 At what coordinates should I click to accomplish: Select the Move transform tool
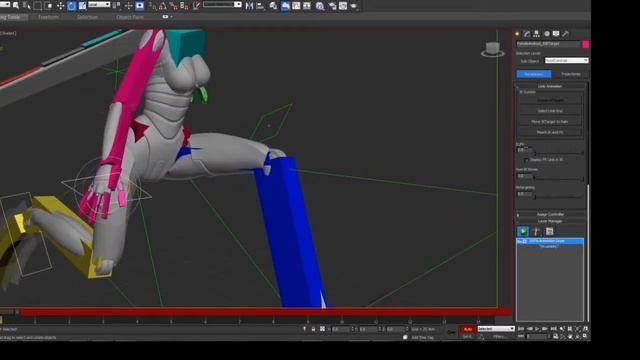pyautogui.click(x=60, y=6)
